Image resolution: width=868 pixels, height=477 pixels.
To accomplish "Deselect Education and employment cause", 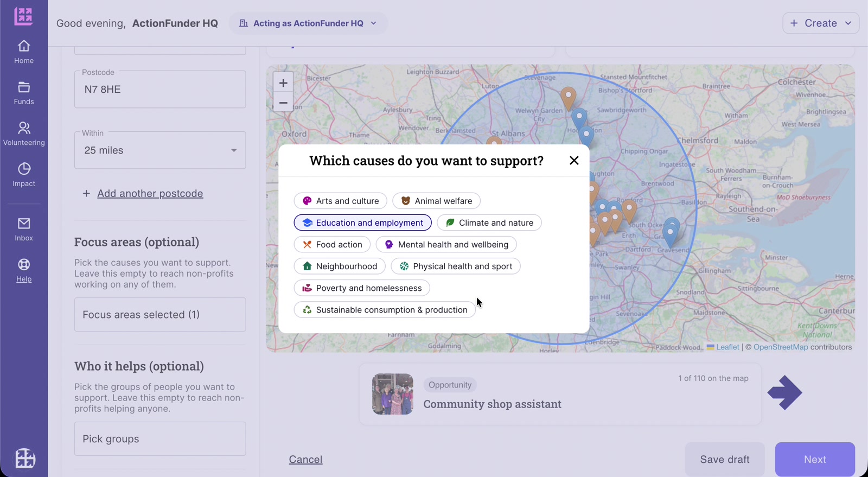I will [x=362, y=222].
